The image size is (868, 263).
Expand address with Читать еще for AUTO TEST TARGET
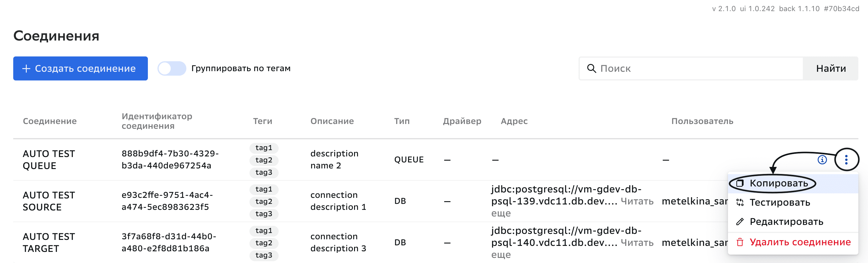pos(637,243)
